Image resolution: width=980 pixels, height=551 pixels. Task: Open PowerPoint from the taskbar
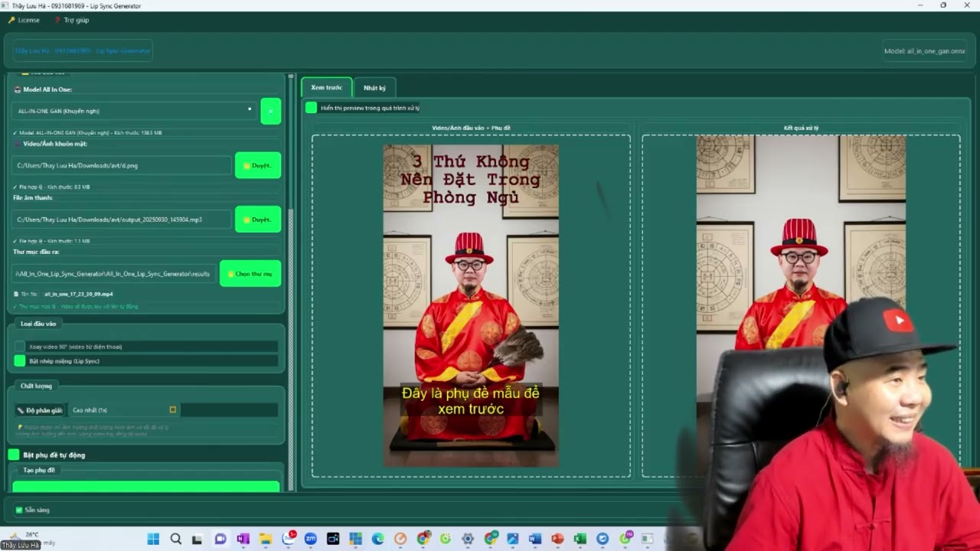point(557,539)
